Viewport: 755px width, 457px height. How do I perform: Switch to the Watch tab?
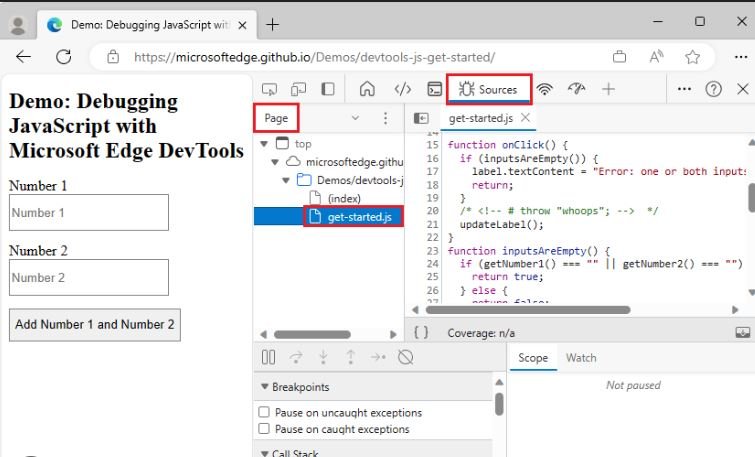tap(581, 358)
